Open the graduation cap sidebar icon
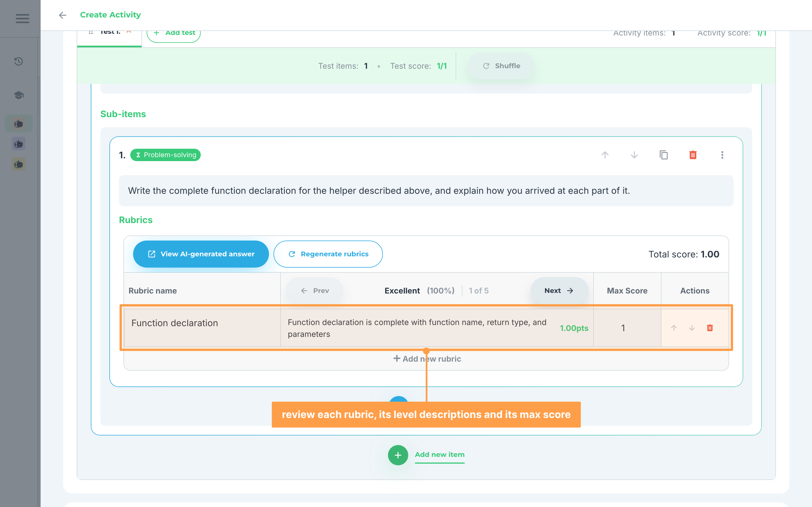This screenshot has width=812, height=507. [x=19, y=95]
